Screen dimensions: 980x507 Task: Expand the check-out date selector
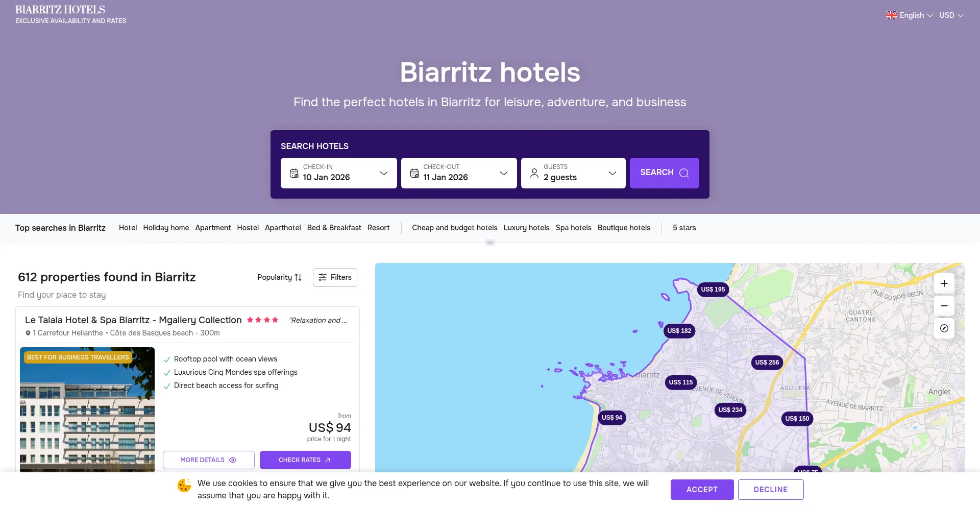pyautogui.click(x=504, y=173)
